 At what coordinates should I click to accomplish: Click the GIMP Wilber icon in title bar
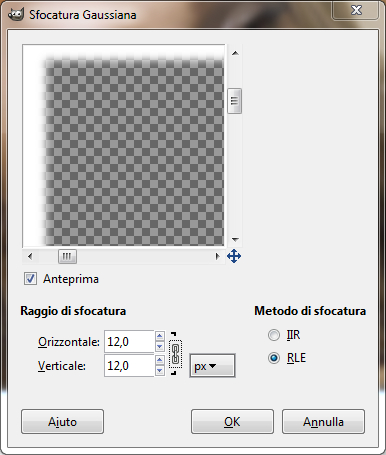[x=16, y=15]
